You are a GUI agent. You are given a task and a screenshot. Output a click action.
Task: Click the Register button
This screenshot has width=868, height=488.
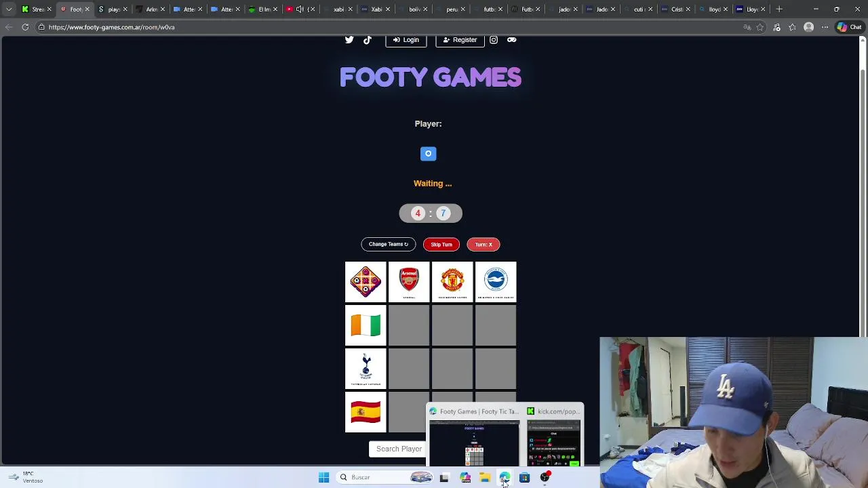460,40
